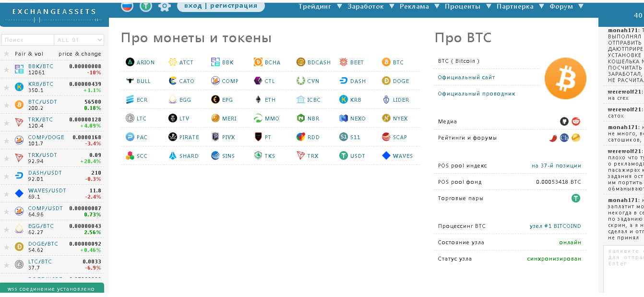644x297 pixels.
Task: Mark DASH/USDT pair as favorite
Action: [7, 176]
